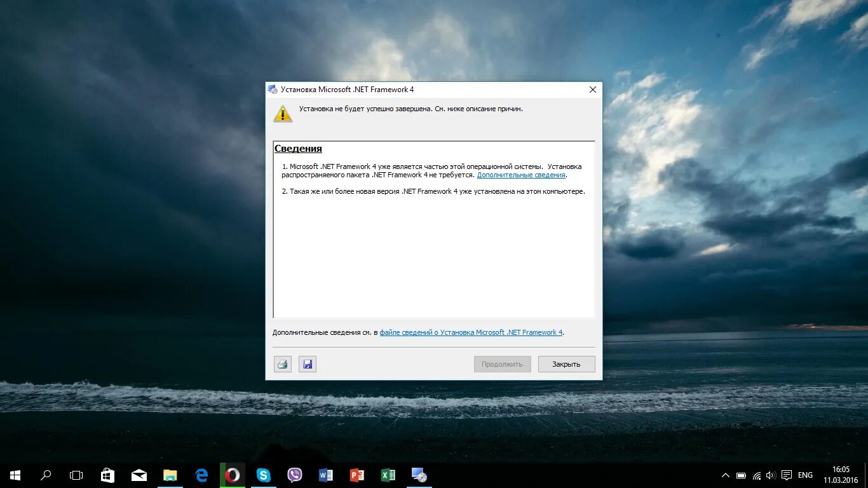Open Viber from the taskbar
The width and height of the screenshot is (868, 488).
295,475
